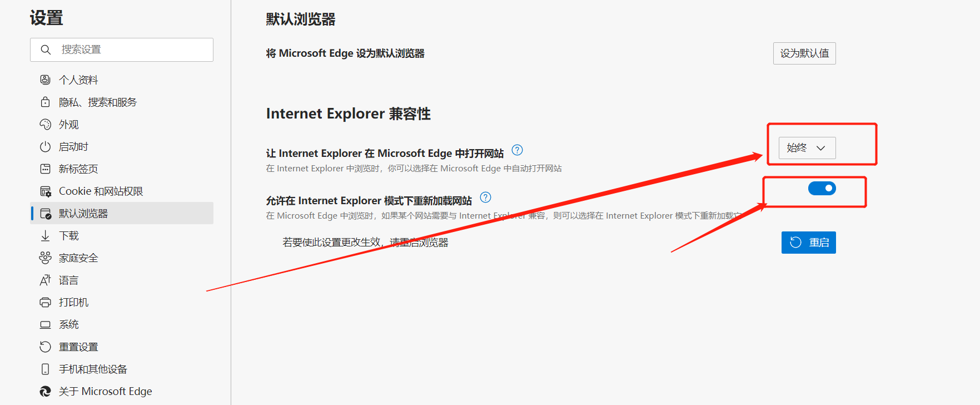This screenshot has height=405, width=980.
Task: Click the 新标签页 new tab page icon
Action: coord(45,169)
